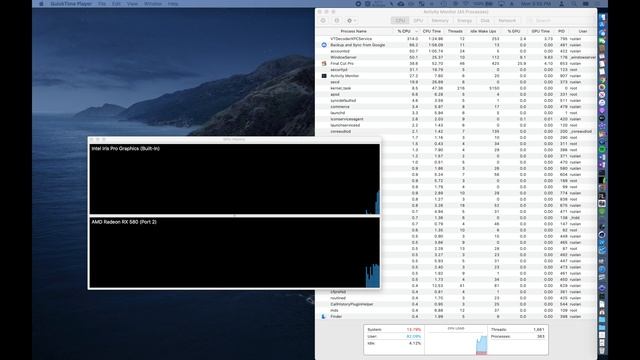Open the Edit menu

116,4
